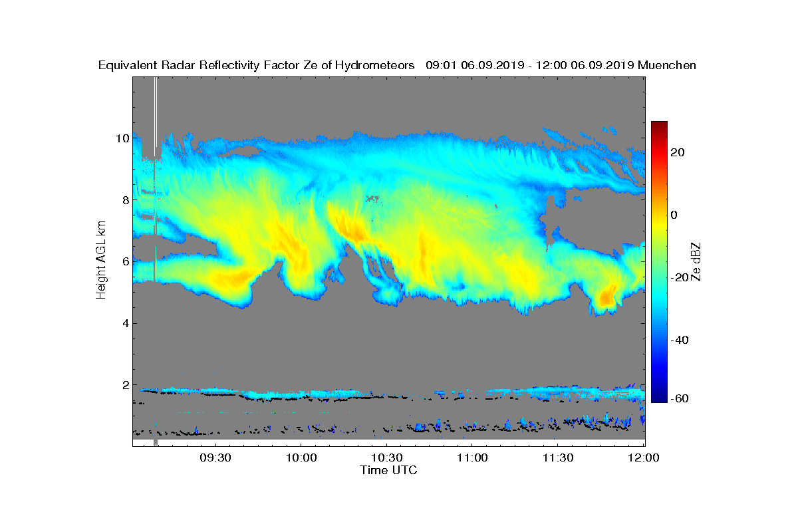Click the 'Time UTC' x-axis label

[x=389, y=470]
